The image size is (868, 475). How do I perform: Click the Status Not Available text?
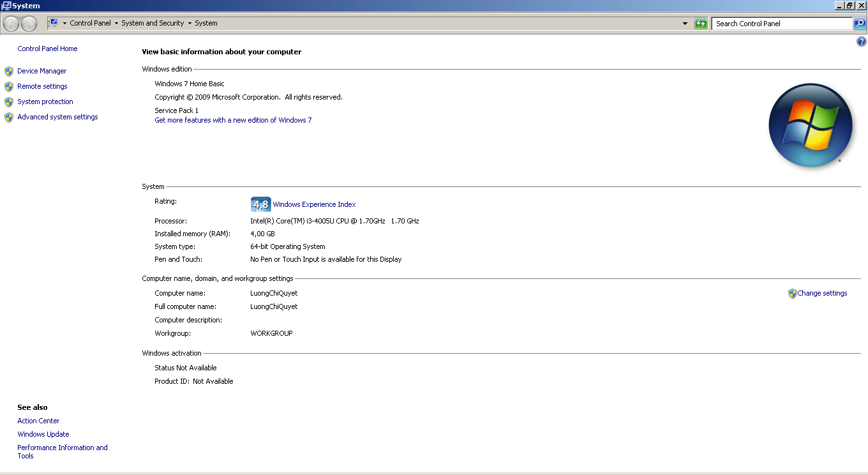click(186, 368)
